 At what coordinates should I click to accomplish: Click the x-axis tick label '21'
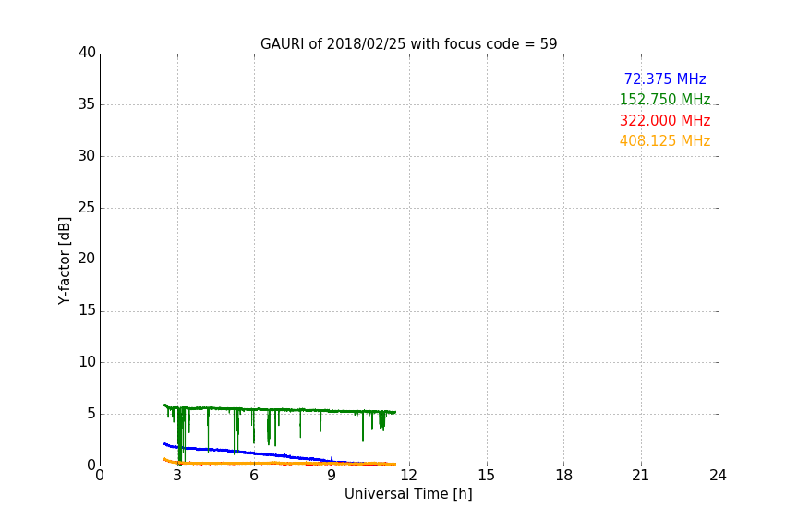click(x=641, y=476)
